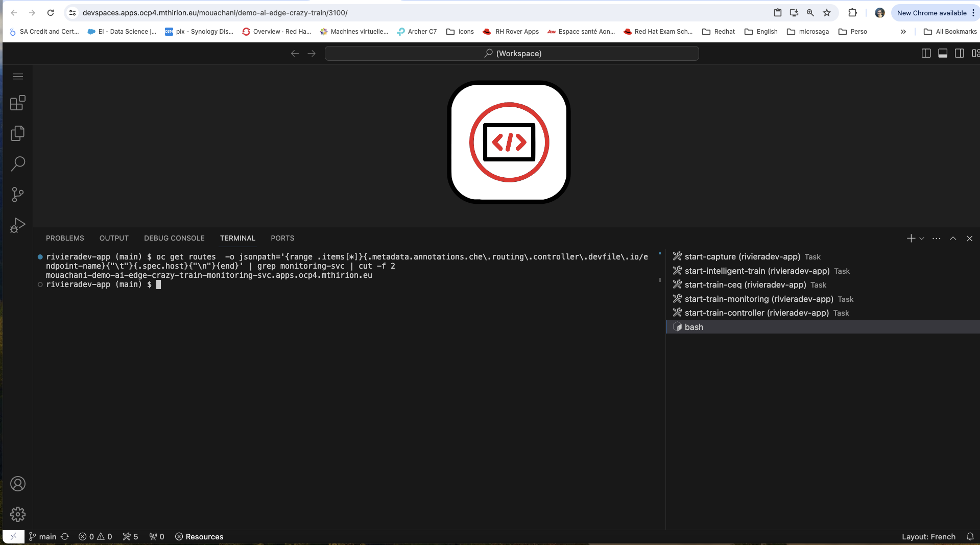Toggle the bottom panel visibility button
Screen dimensions: 980x545
[x=943, y=53]
